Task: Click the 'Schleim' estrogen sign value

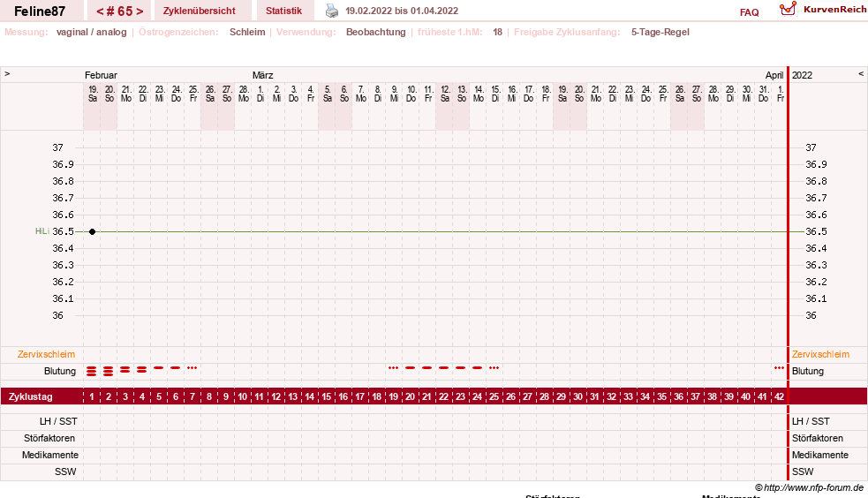Action: coord(247,32)
